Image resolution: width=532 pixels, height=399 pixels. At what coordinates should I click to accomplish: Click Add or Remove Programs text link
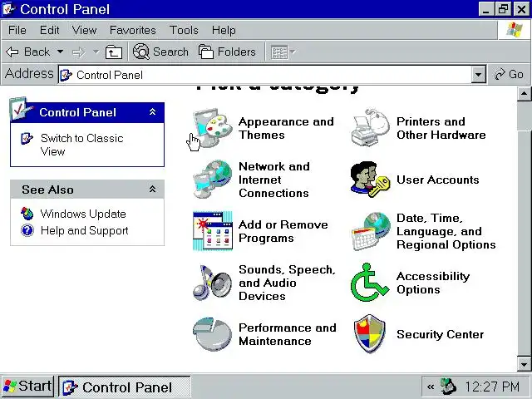click(283, 231)
